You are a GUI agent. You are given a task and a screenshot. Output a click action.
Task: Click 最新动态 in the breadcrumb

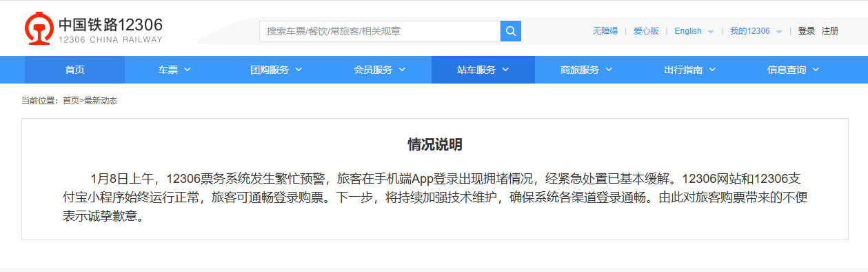click(x=101, y=101)
